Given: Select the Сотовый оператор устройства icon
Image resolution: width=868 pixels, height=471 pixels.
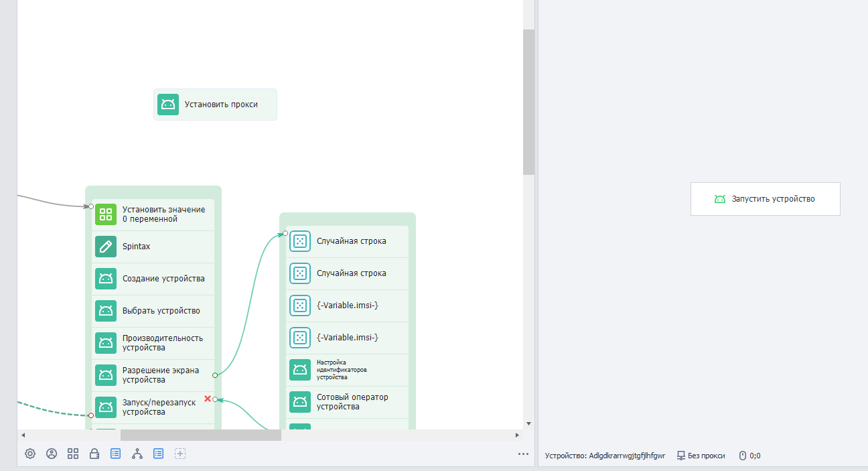Looking at the screenshot, I should [300, 402].
